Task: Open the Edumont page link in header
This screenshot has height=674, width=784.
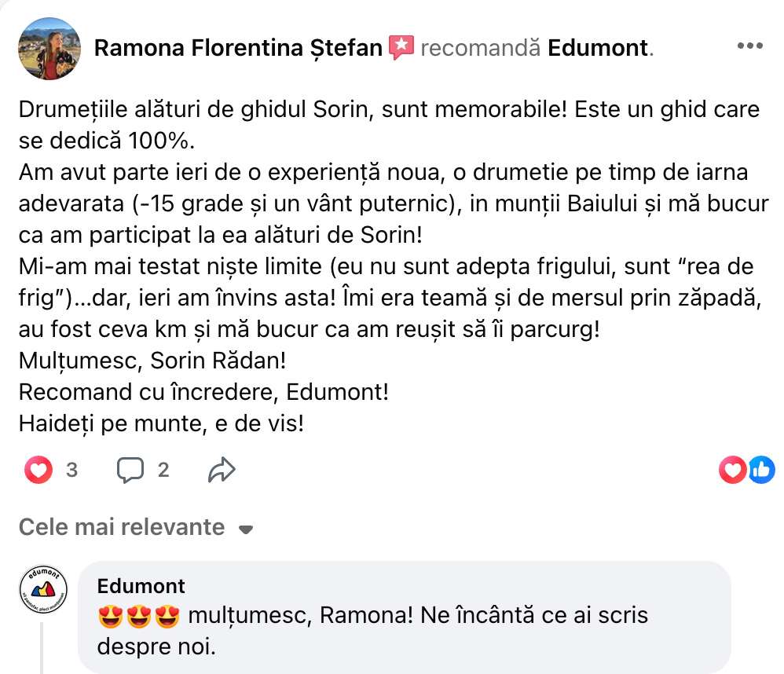Action: tap(598, 48)
